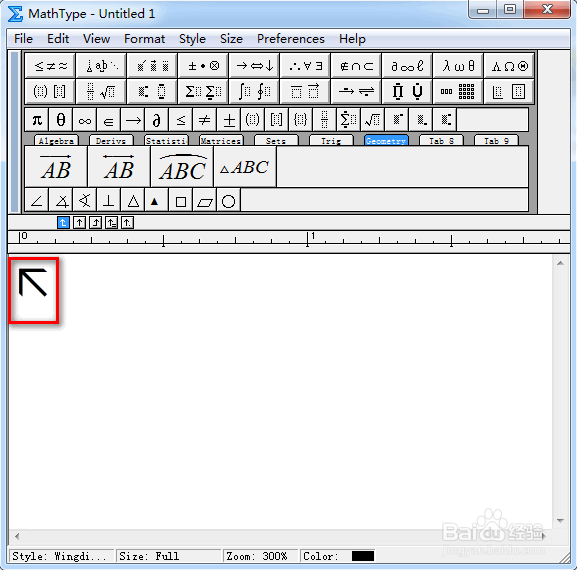Switch to the Matrices tab
Image resolution: width=577 pixels, height=570 pixels.
pos(221,141)
